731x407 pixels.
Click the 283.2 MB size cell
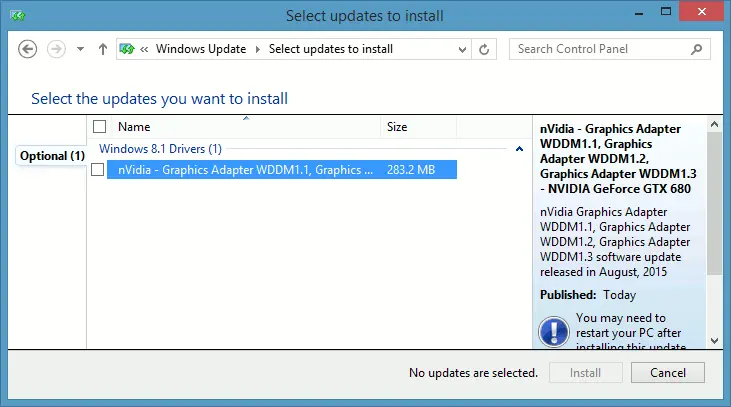click(x=411, y=170)
